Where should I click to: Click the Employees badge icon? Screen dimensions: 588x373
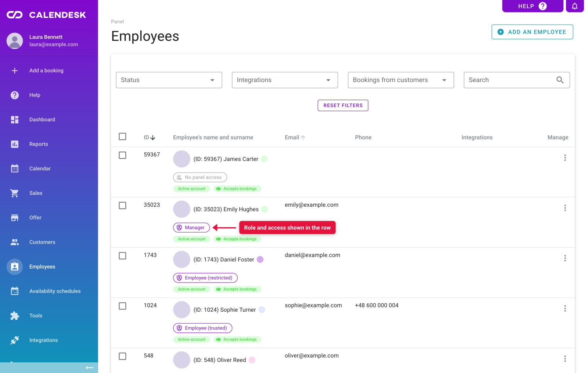15,267
